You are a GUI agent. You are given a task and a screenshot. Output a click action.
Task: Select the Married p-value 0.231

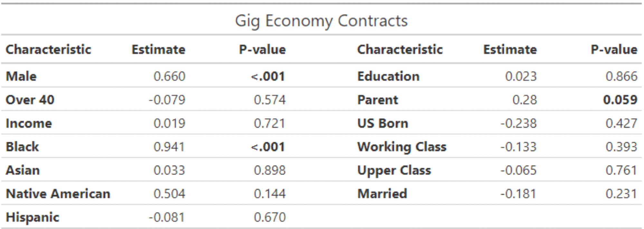[x=621, y=194]
